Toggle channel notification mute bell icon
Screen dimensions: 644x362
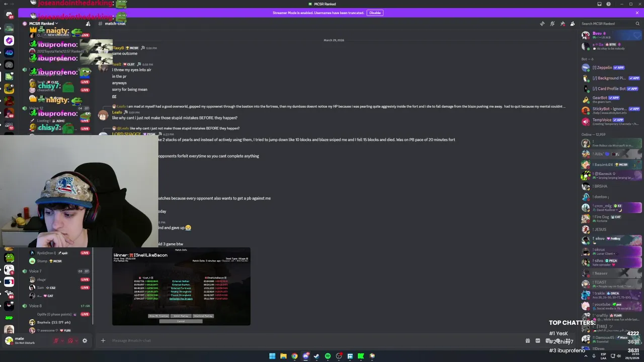[x=552, y=24]
